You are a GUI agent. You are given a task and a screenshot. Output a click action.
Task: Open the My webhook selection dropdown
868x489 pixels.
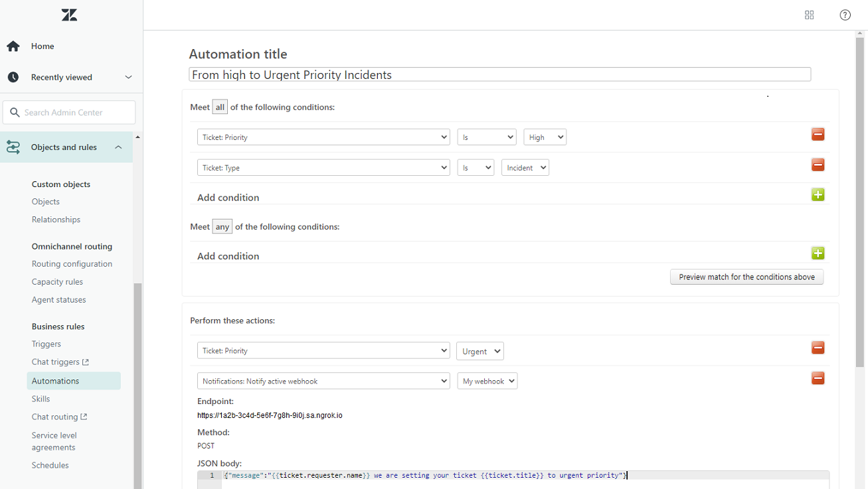(x=487, y=381)
